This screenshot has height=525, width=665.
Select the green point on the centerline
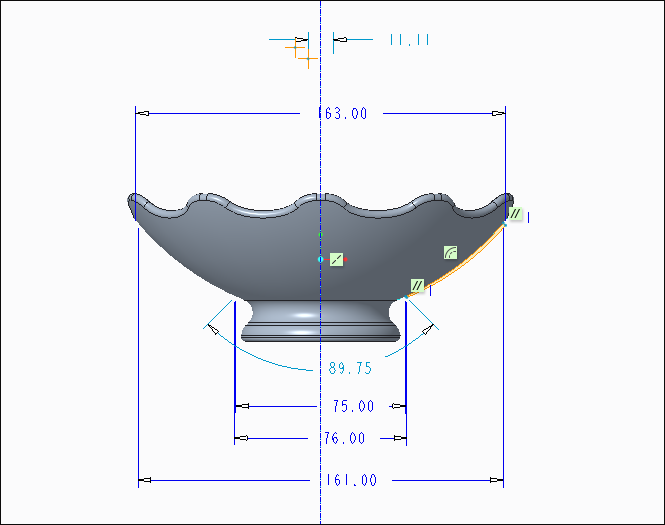pyautogui.click(x=321, y=235)
